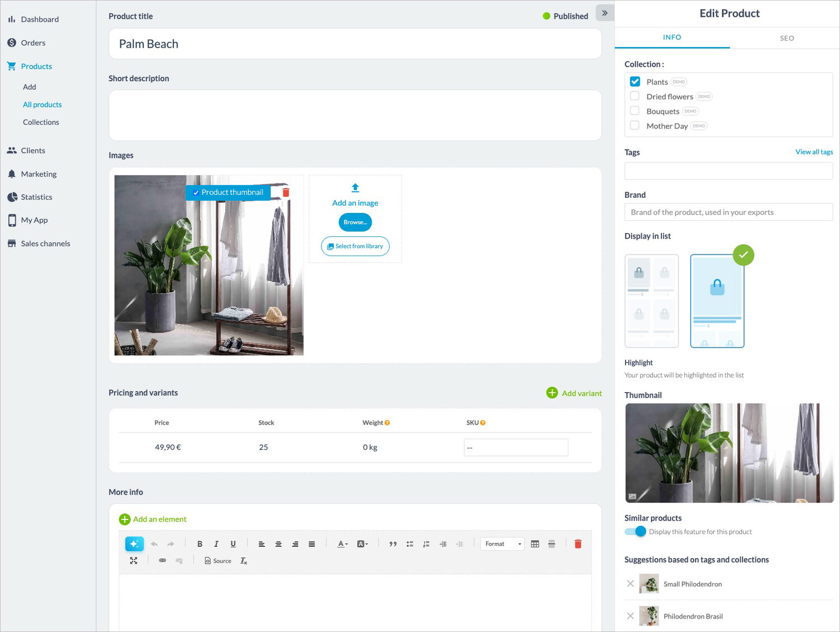
Task: Open Dashboard from the sidebar
Action: tap(40, 19)
